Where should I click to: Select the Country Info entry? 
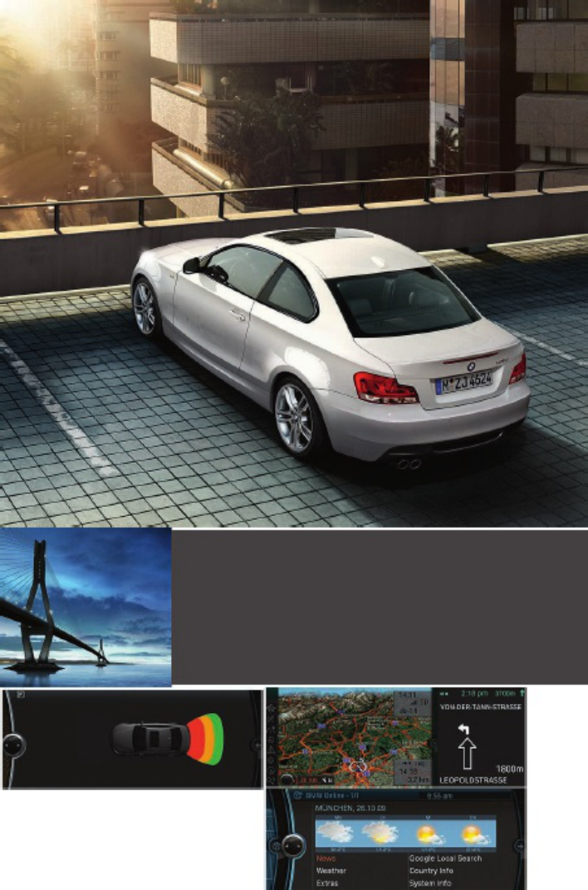point(431,870)
